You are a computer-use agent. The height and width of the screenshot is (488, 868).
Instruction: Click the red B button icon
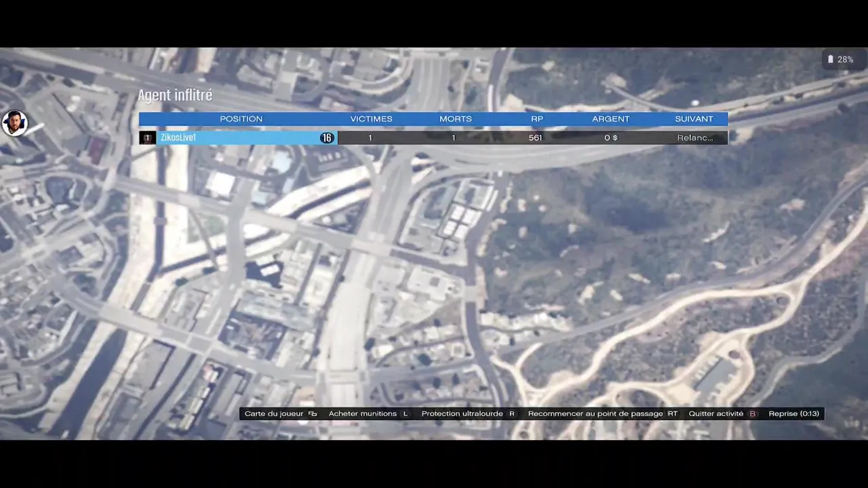pos(753,413)
